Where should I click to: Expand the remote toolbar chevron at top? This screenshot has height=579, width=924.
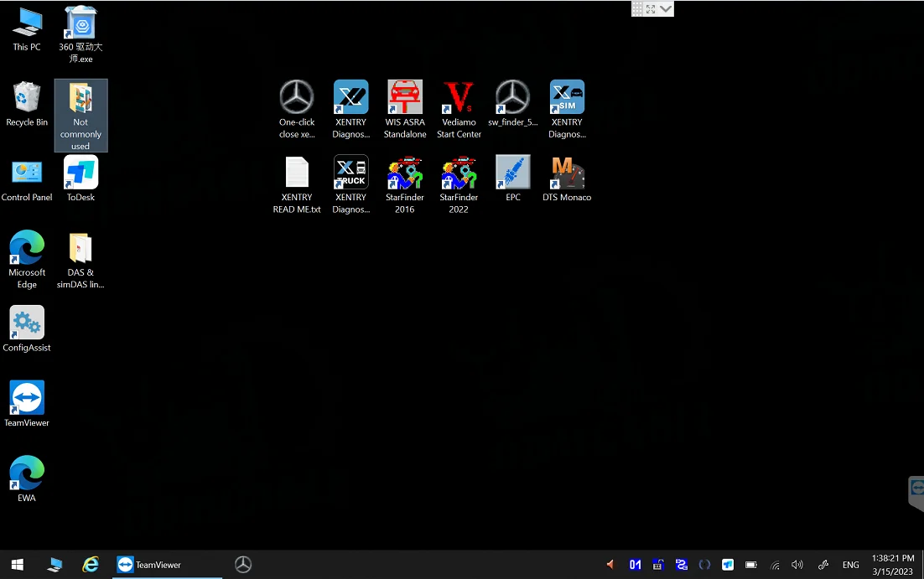[x=666, y=8]
